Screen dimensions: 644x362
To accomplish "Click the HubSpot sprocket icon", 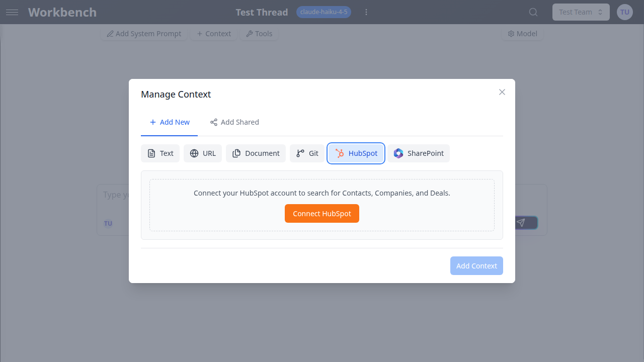I will (x=340, y=153).
